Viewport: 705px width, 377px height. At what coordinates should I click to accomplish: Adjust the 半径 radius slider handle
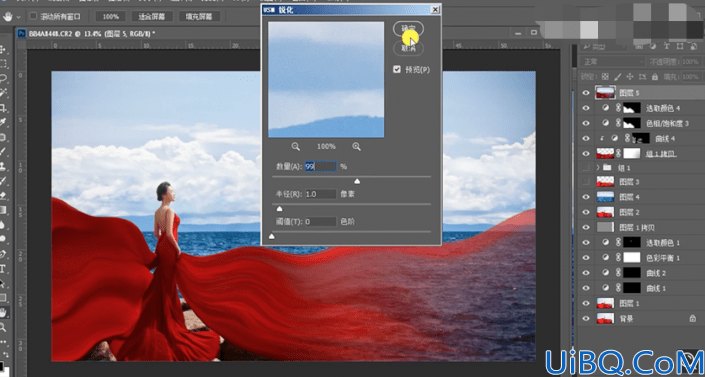(x=279, y=208)
